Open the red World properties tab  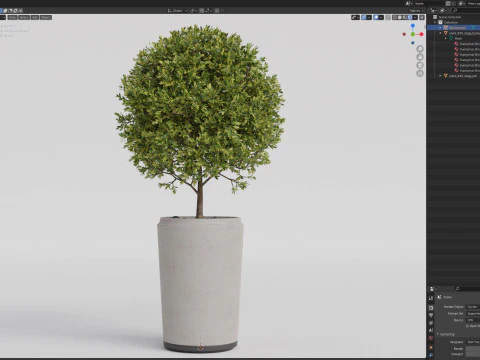431,338
